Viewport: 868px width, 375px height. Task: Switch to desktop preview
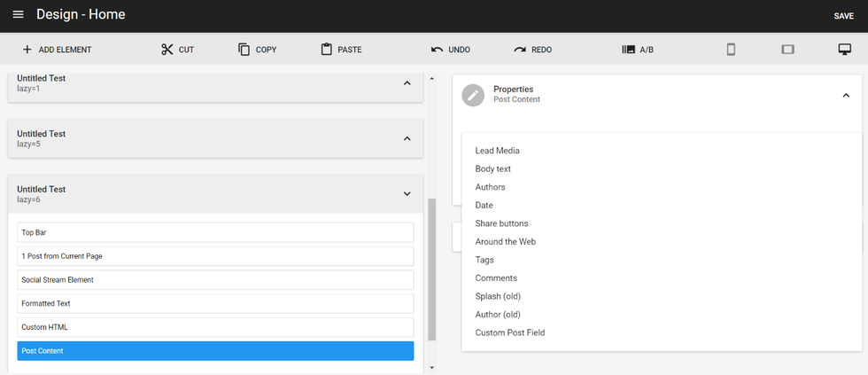coord(844,50)
